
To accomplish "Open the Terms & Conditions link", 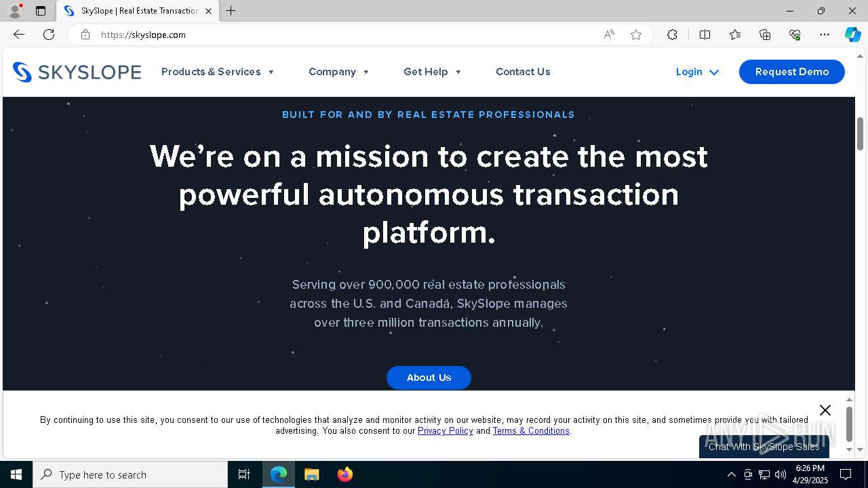I will click(x=531, y=431).
